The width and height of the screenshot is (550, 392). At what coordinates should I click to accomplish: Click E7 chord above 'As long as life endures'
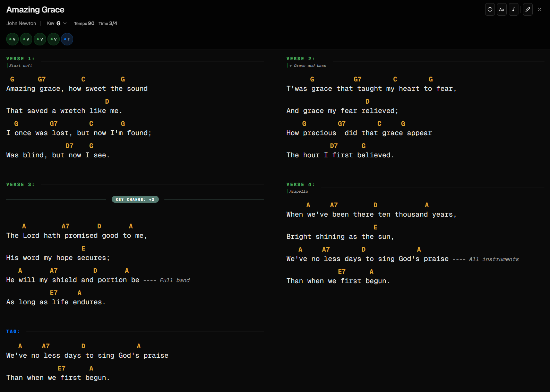click(x=54, y=293)
